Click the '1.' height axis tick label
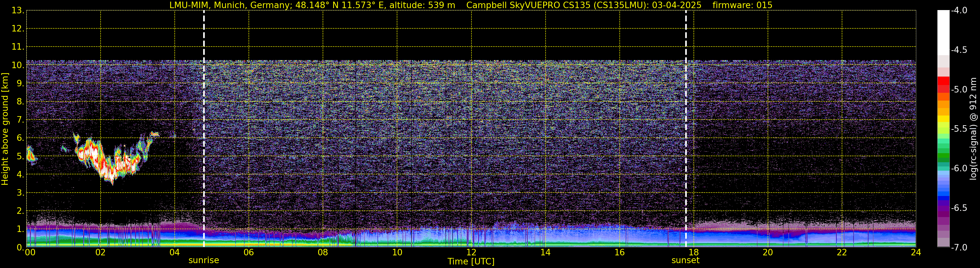The width and height of the screenshot is (980, 268). click(20, 229)
